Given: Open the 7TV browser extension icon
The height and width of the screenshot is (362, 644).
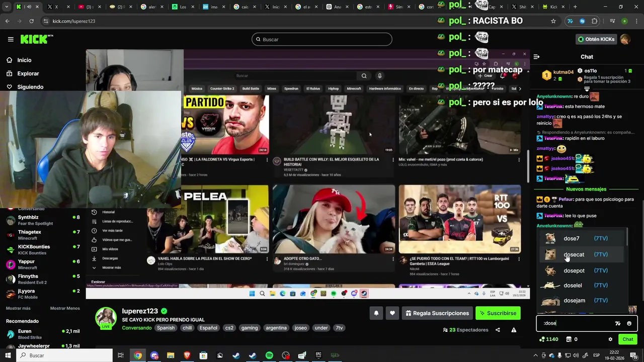Looking at the screenshot, I should coord(570,21).
